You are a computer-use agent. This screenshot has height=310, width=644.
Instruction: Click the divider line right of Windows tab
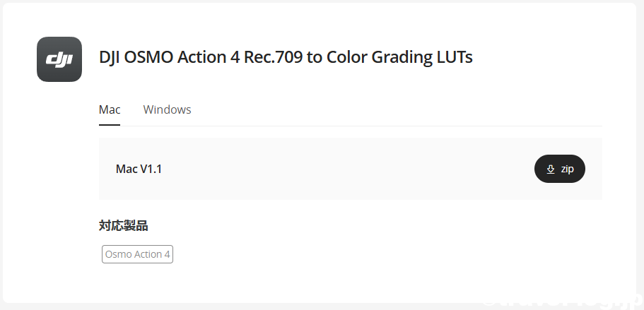(x=396, y=126)
